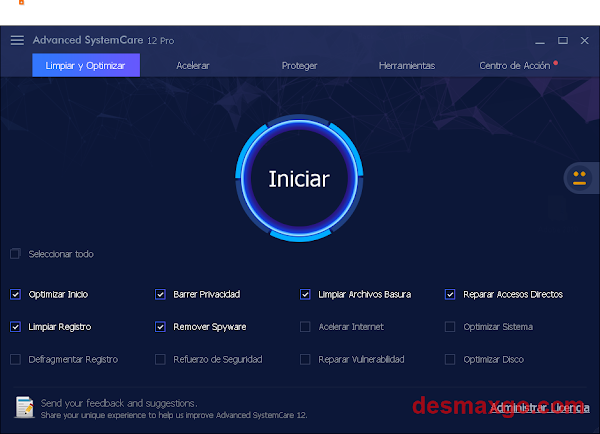Screen dimensions: 600x434
Task: Click the feedback note document icon
Action: [x=25, y=407]
